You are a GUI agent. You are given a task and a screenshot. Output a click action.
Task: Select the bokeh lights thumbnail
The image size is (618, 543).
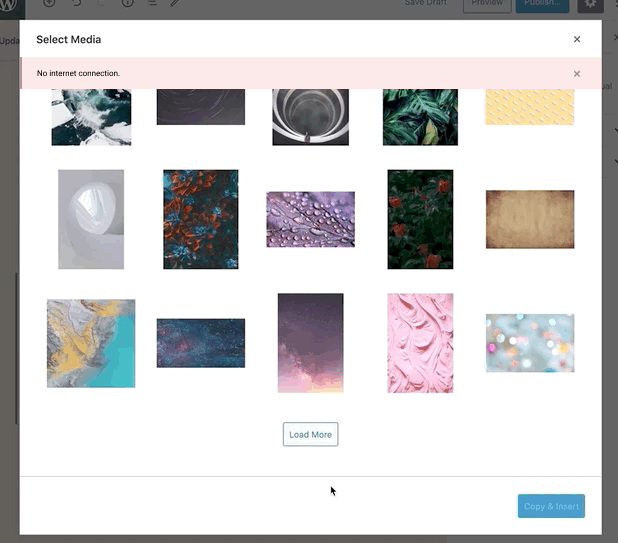[530, 343]
